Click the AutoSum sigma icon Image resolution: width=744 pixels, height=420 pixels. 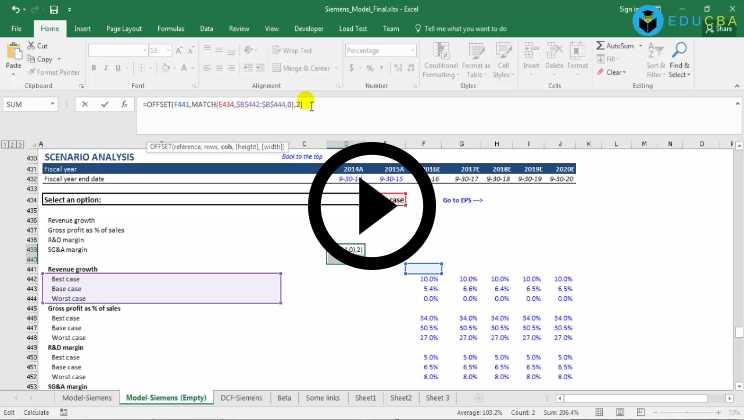tap(601, 46)
